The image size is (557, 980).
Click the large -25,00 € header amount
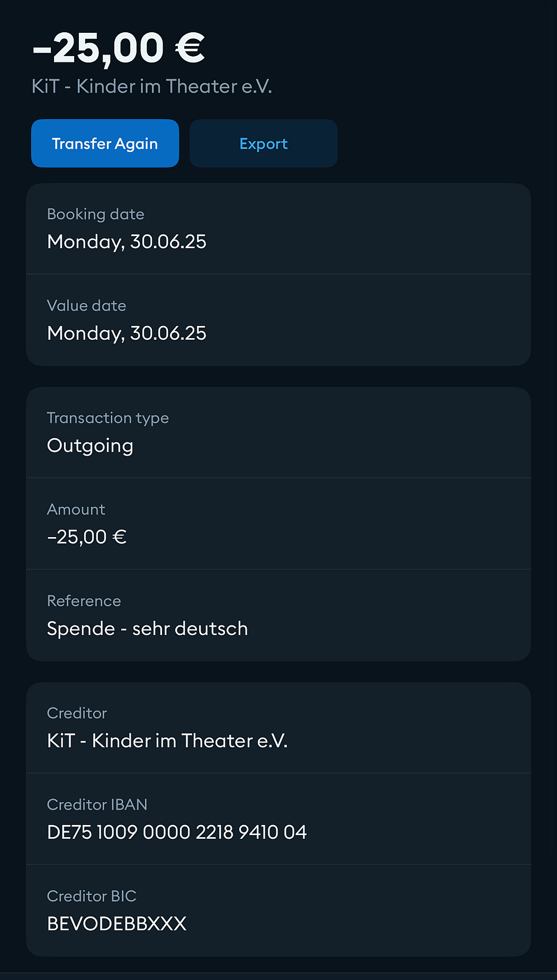point(119,48)
